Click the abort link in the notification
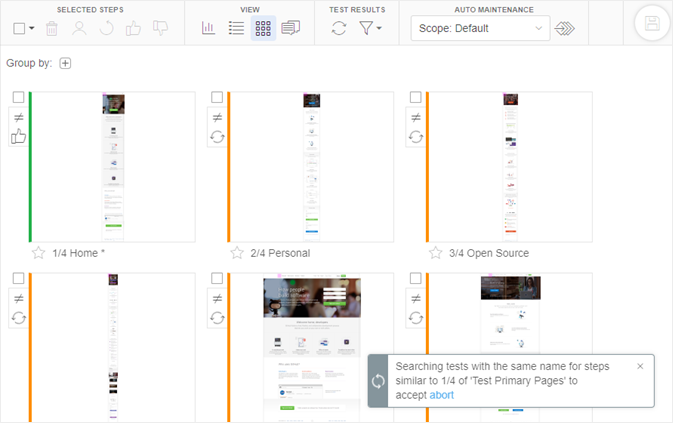 pyautogui.click(x=441, y=395)
